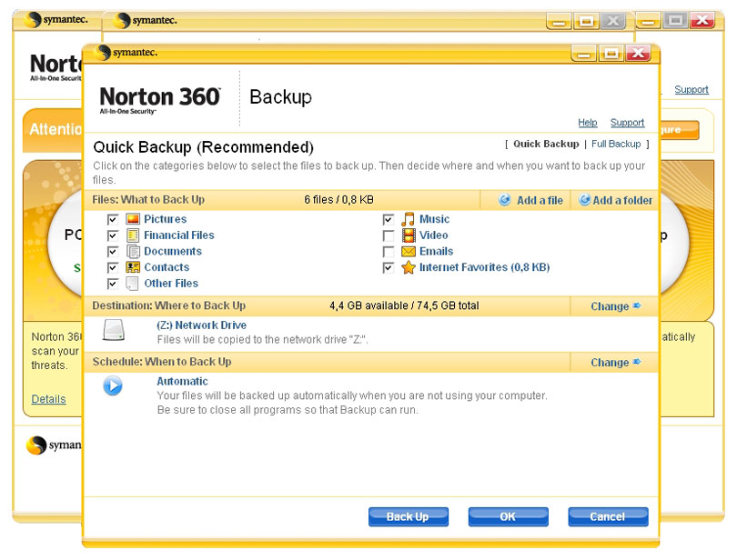Open Internet Favorites (0,8 KB) category
The height and width of the screenshot is (560, 737).
(484, 267)
